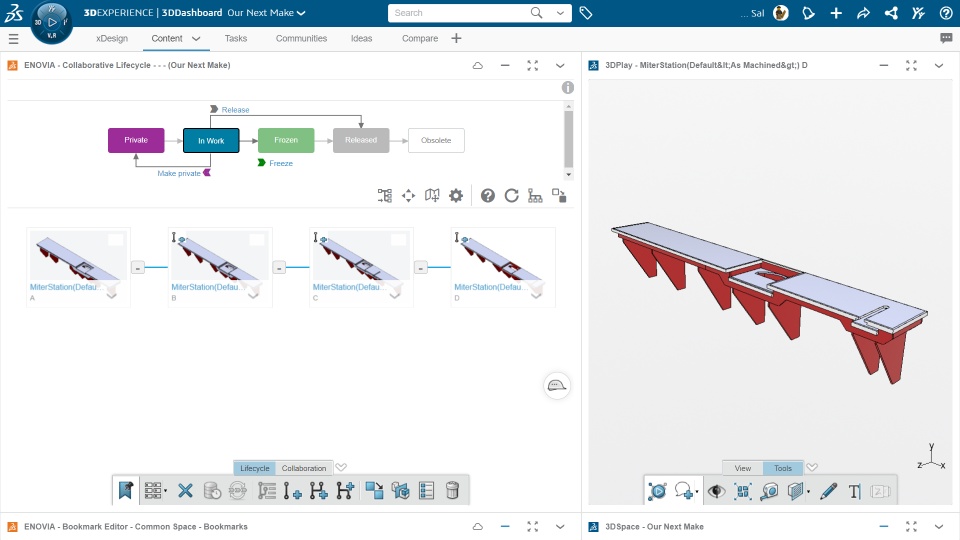Collapse the 3DPlay action bar chevron

coord(812,468)
